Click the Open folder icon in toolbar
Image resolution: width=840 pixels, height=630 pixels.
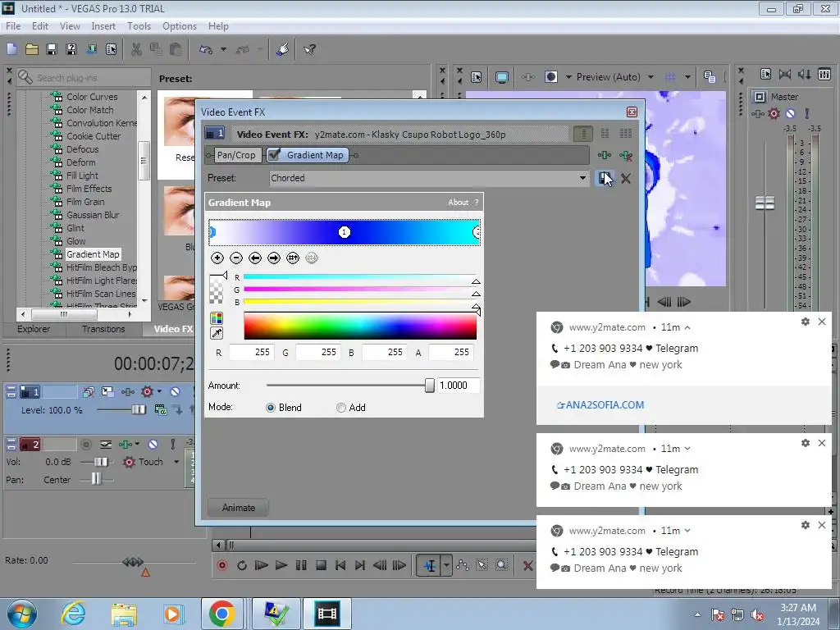(x=32, y=49)
